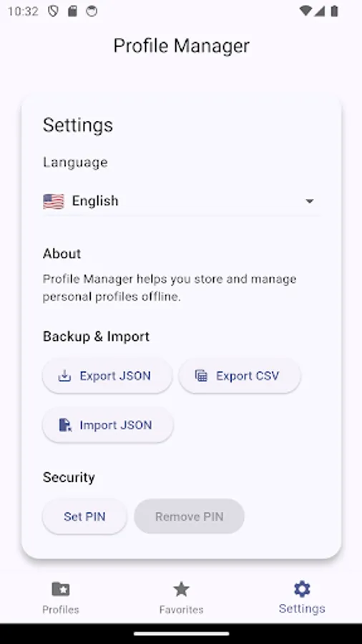Click the Settings heading text
This screenshot has width=362, height=644.
pyautogui.click(x=78, y=125)
